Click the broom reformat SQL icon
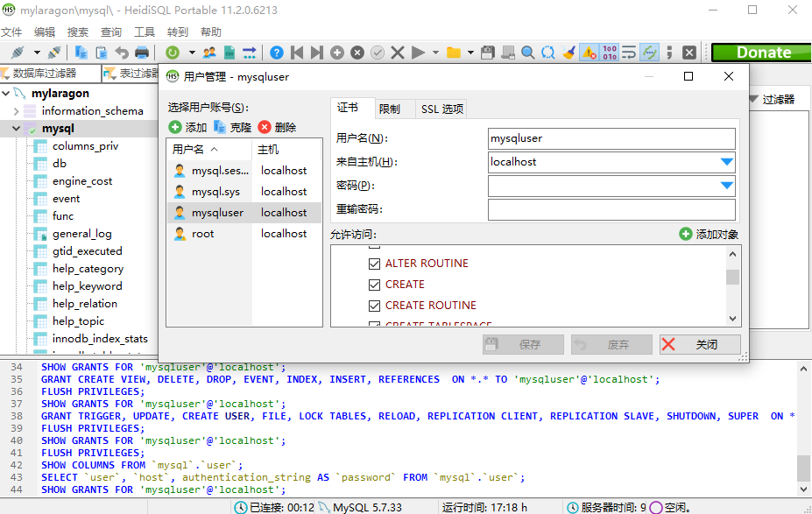This screenshot has height=514, width=812. (568, 53)
